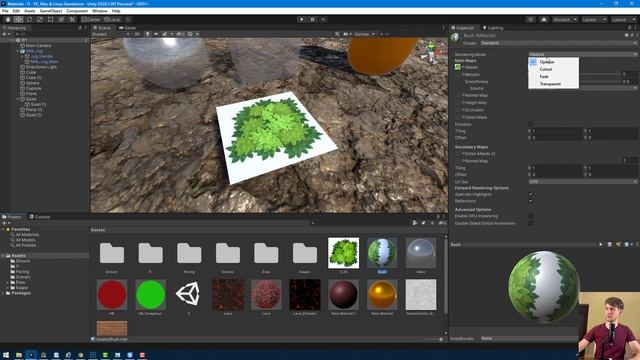
Task: Switch to the Game tab
Action: click(x=127, y=28)
